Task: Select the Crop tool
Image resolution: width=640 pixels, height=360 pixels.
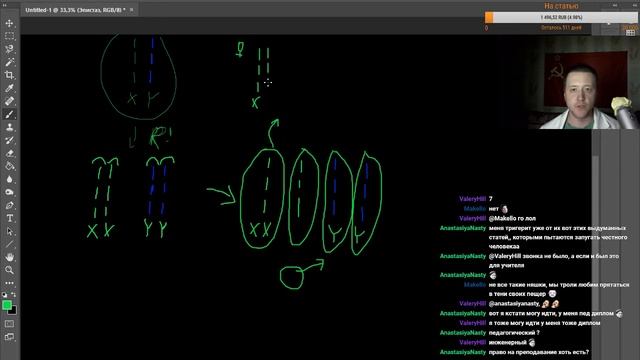Action: tap(9, 75)
